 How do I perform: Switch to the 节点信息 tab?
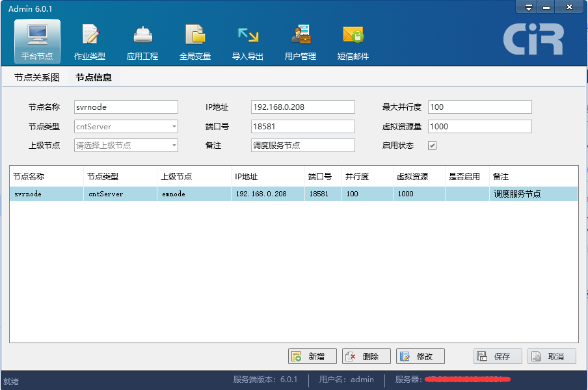click(94, 77)
